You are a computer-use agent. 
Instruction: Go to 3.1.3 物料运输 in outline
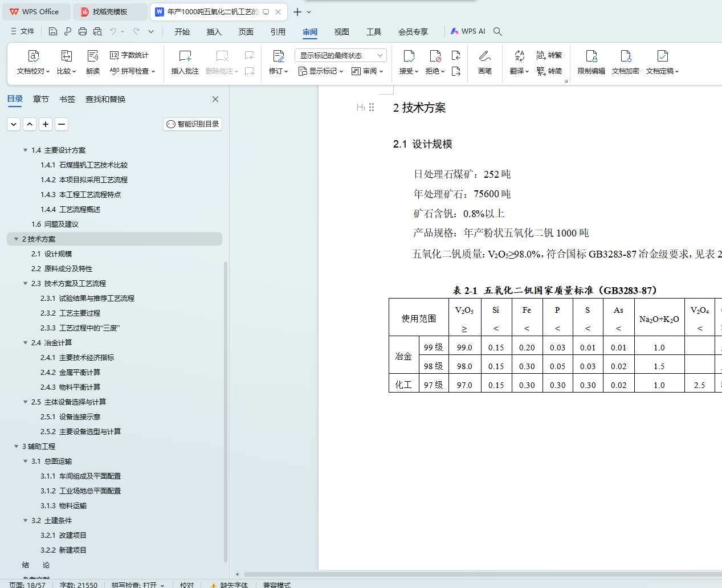click(63, 506)
